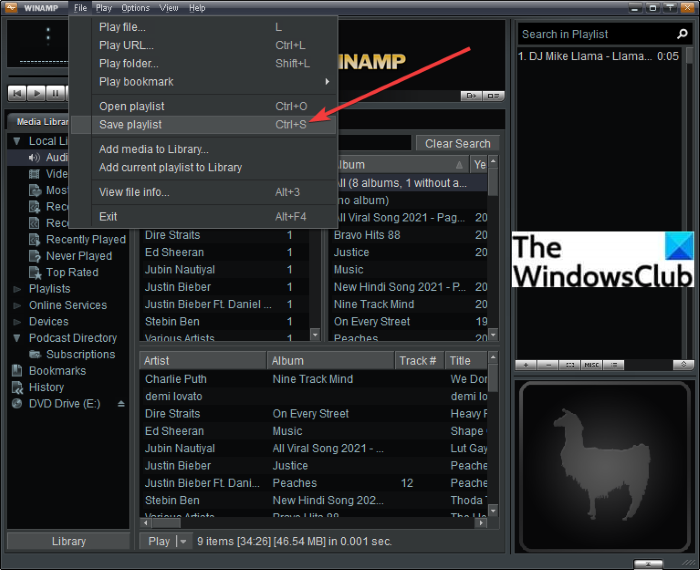This screenshot has width=700, height=570.
Task: Click the Video filmstrip icon in Local Library
Action: [34, 174]
